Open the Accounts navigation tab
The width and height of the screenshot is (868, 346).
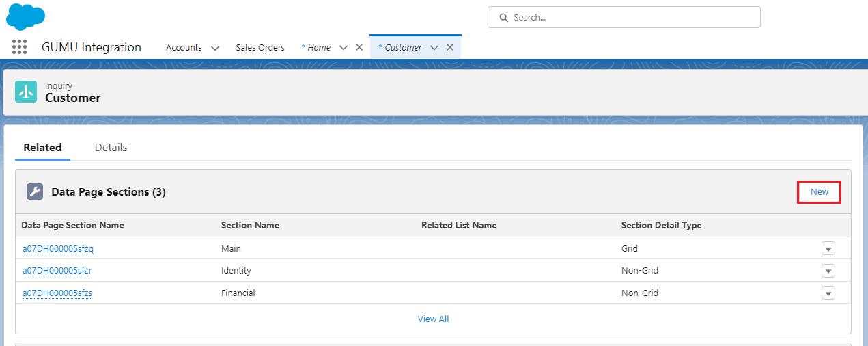pyautogui.click(x=184, y=47)
